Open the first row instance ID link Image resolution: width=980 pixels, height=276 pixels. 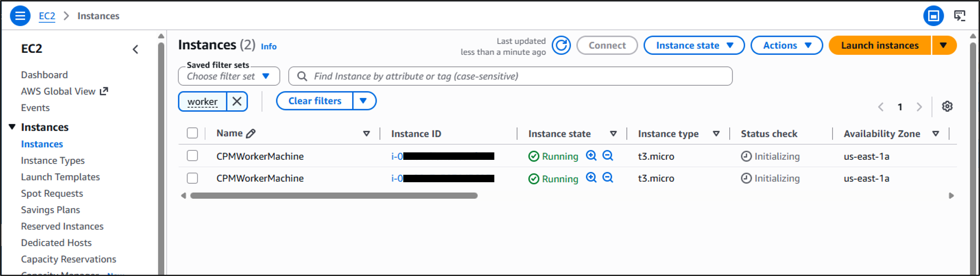[442, 156]
